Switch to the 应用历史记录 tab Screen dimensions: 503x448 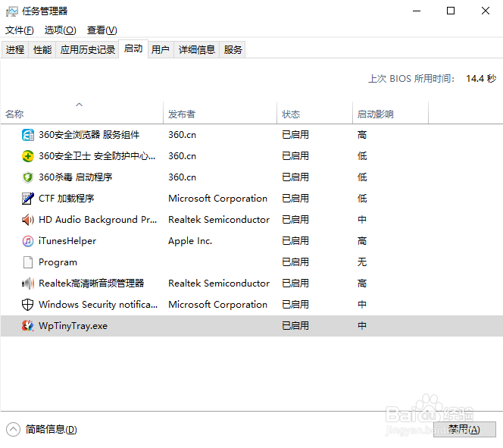(x=88, y=50)
